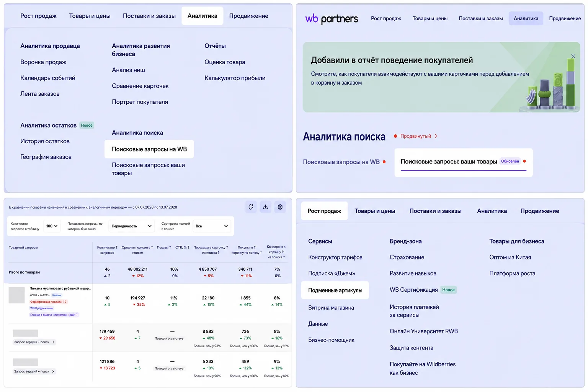Open Платформа роста menu item
This screenshot has width=588, height=392.
point(512,273)
